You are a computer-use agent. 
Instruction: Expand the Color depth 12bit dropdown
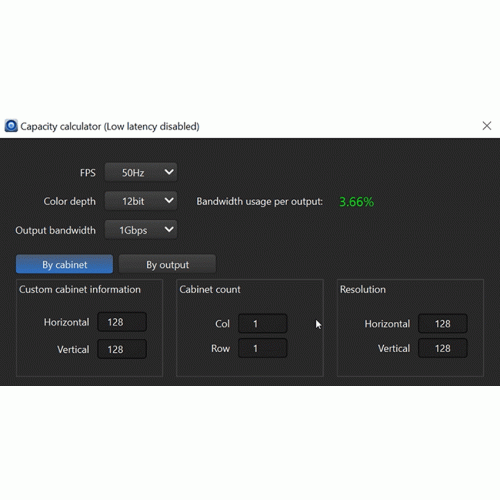[141, 201]
